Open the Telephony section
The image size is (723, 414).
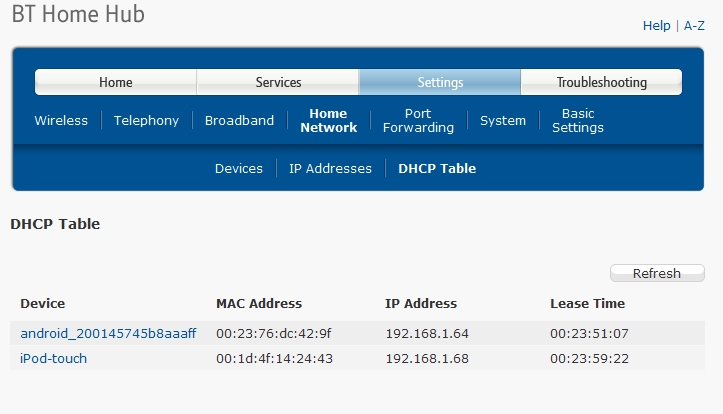146,120
